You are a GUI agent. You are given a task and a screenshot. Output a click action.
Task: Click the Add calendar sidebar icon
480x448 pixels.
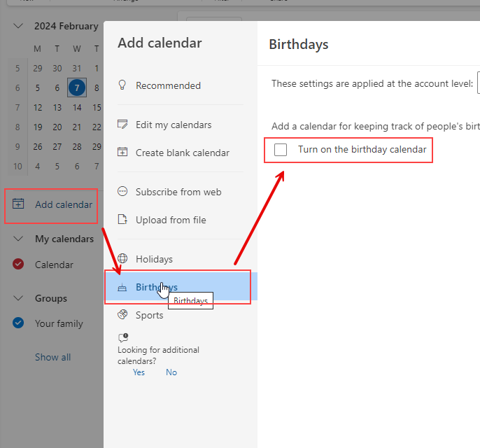click(x=18, y=204)
